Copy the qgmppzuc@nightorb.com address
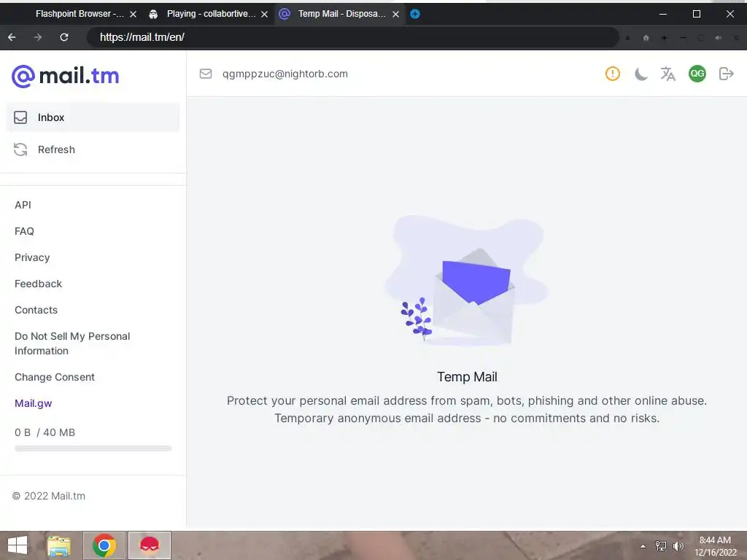Viewport: 747px width, 560px height. 285,74
